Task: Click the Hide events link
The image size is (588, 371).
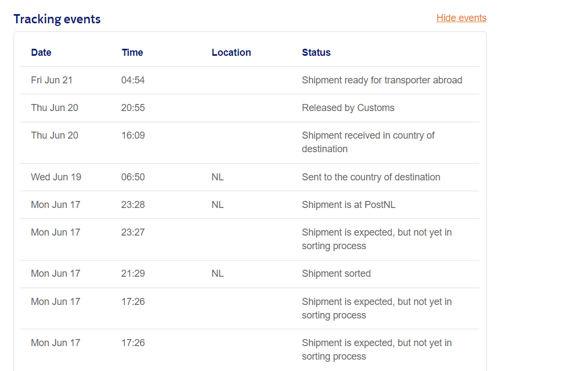Action: (461, 18)
